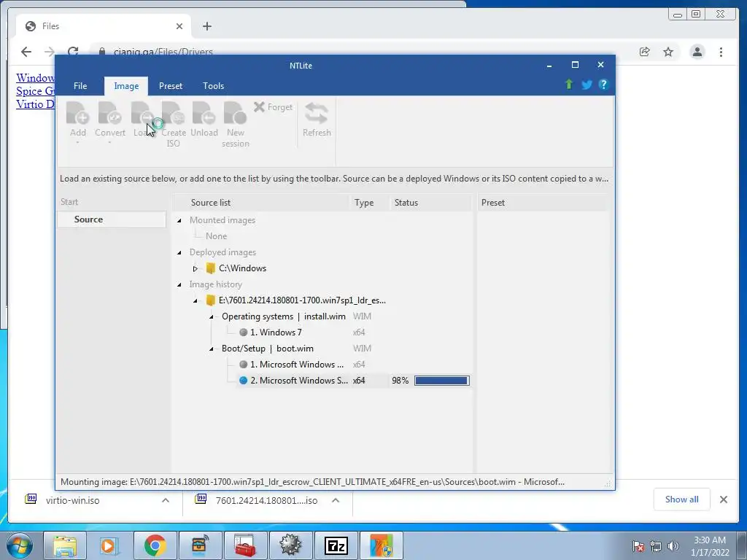Open the Windows Start button
The height and width of the screenshot is (560, 747).
click(20, 545)
